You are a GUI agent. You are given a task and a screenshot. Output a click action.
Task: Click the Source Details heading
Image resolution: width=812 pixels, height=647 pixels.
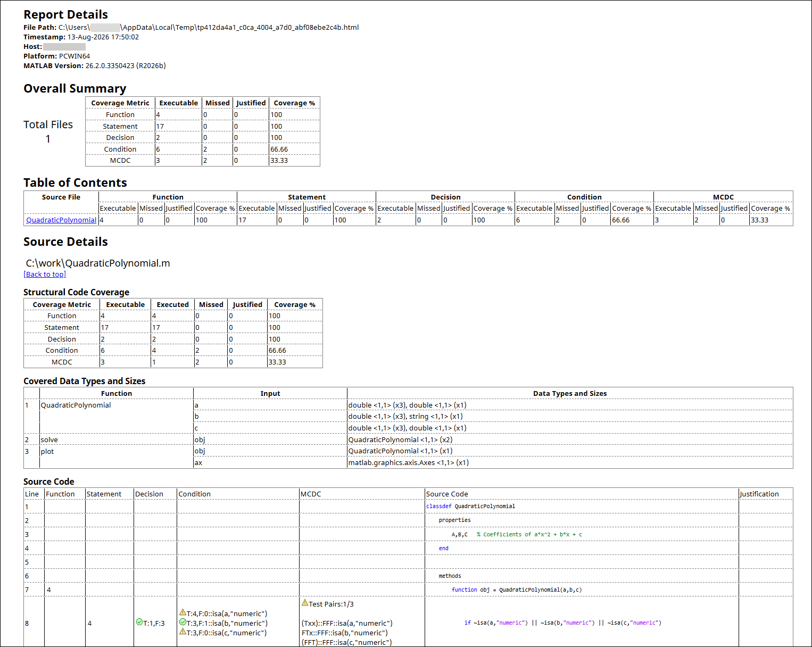click(65, 242)
